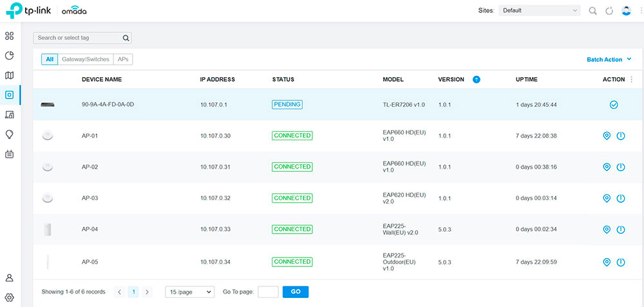Viewport: 644px width, 307px height.
Task: Go to the previous page
Action: point(119,292)
